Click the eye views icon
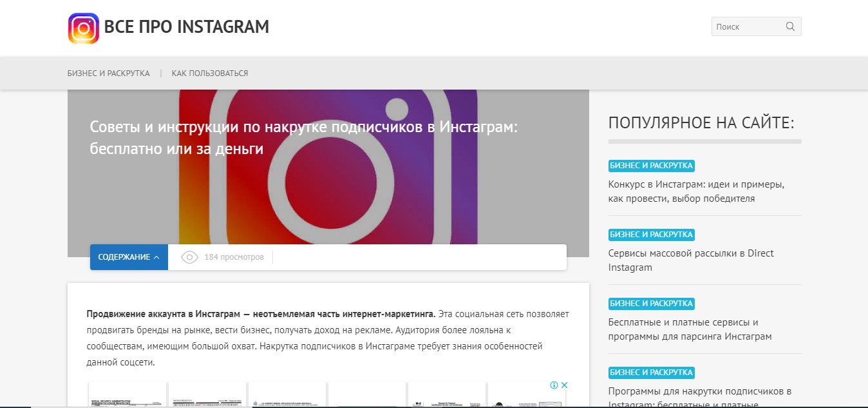 click(x=189, y=257)
